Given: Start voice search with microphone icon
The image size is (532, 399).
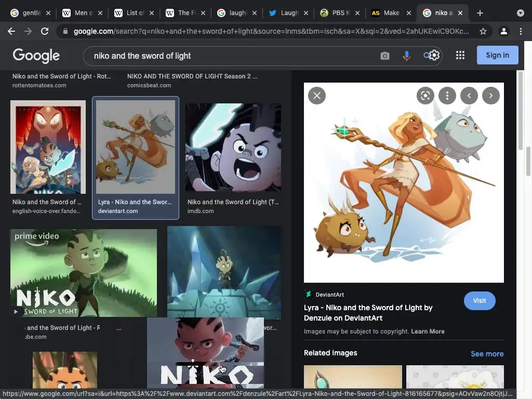Looking at the screenshot, I should pyautogui.click(x=406, y=56).
